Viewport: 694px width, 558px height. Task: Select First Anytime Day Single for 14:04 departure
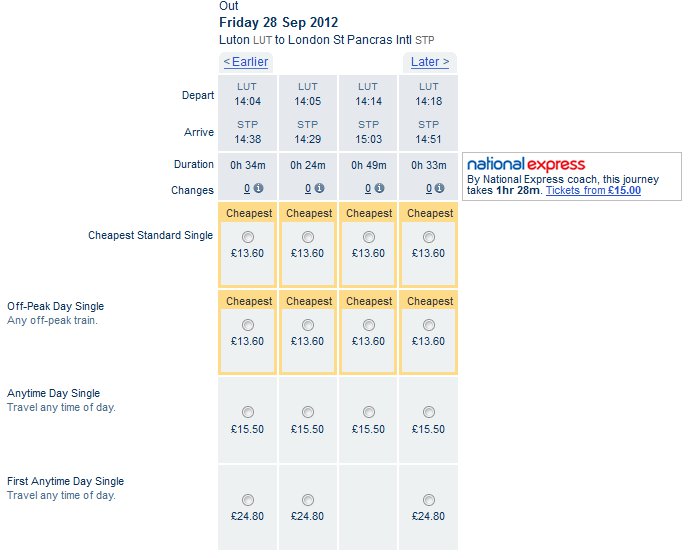click(x=248, y=500)
